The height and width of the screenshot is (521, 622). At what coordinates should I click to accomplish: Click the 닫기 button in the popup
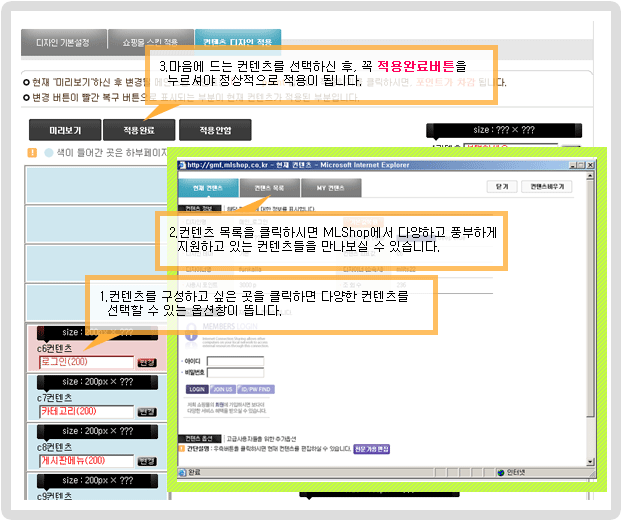(x=501, y=187)
